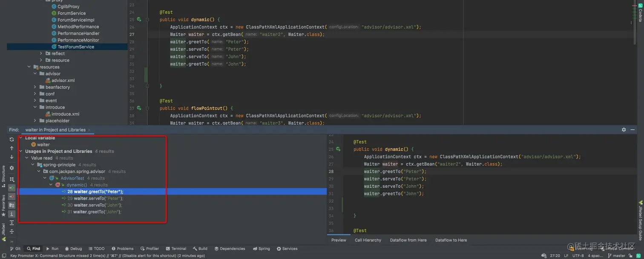This screenshot has height=259, width=644.
Task: Close the 'waiter in Project and Libraries' tab
Action: tap(89, 130)
